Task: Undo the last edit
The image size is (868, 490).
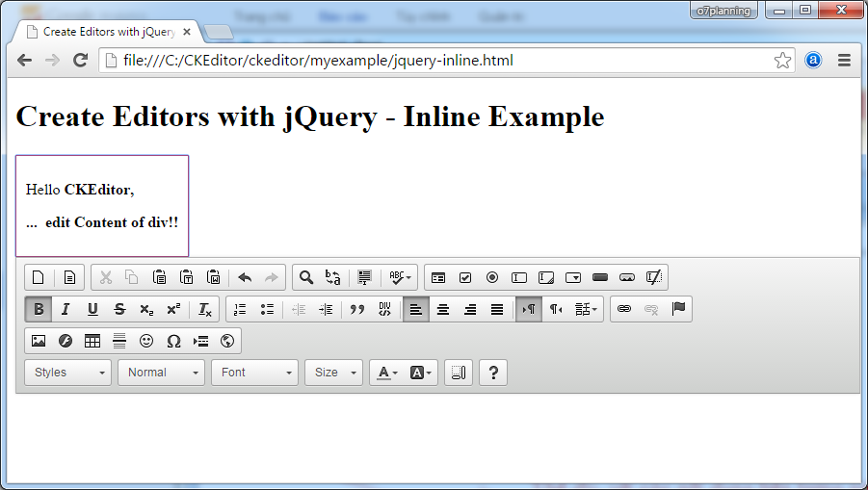Action: [x=245, y=277]
